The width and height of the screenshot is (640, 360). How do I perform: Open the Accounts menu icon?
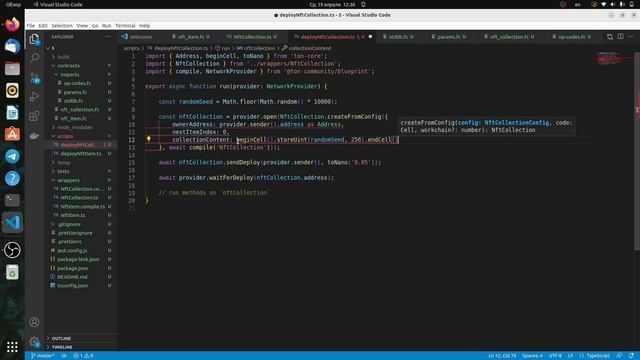click(34, 322)
